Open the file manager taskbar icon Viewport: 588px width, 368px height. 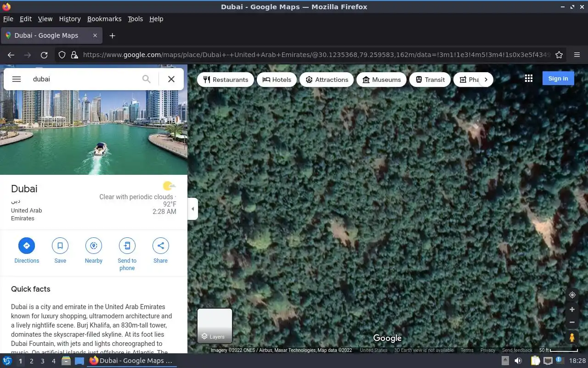[66, 361]
